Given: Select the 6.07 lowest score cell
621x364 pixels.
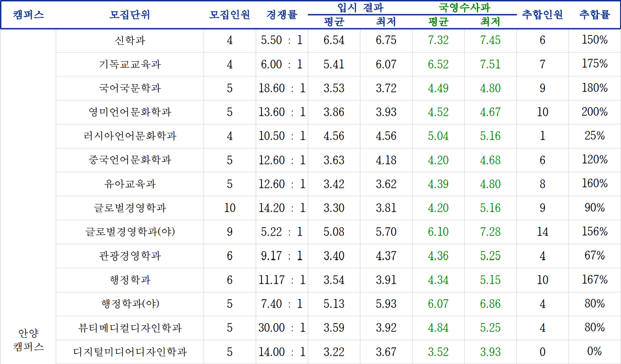Looking at the screenshot, I should (386, 64).
